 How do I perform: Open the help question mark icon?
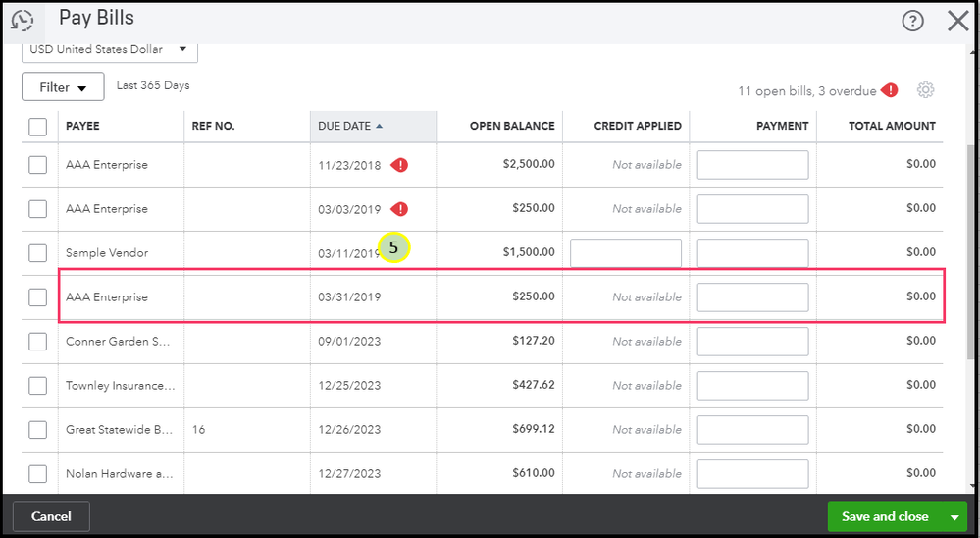[912, 21]
